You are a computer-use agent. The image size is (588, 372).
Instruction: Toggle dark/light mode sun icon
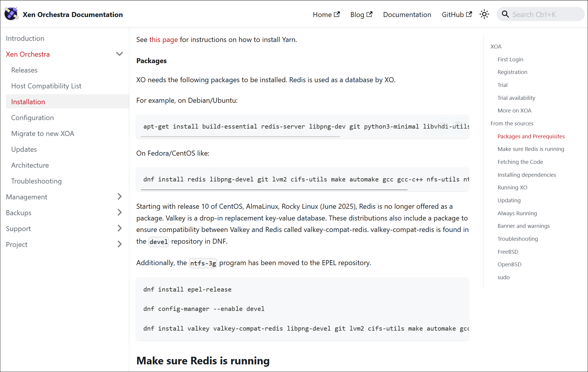(x=484, y=14)
